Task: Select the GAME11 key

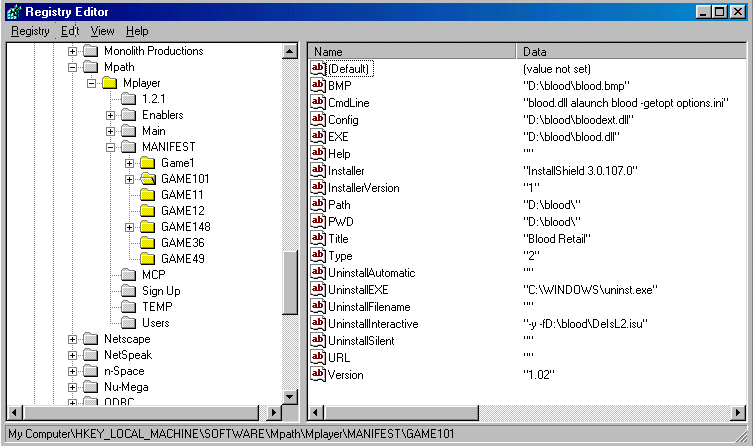Action: (x=182, y=195)
